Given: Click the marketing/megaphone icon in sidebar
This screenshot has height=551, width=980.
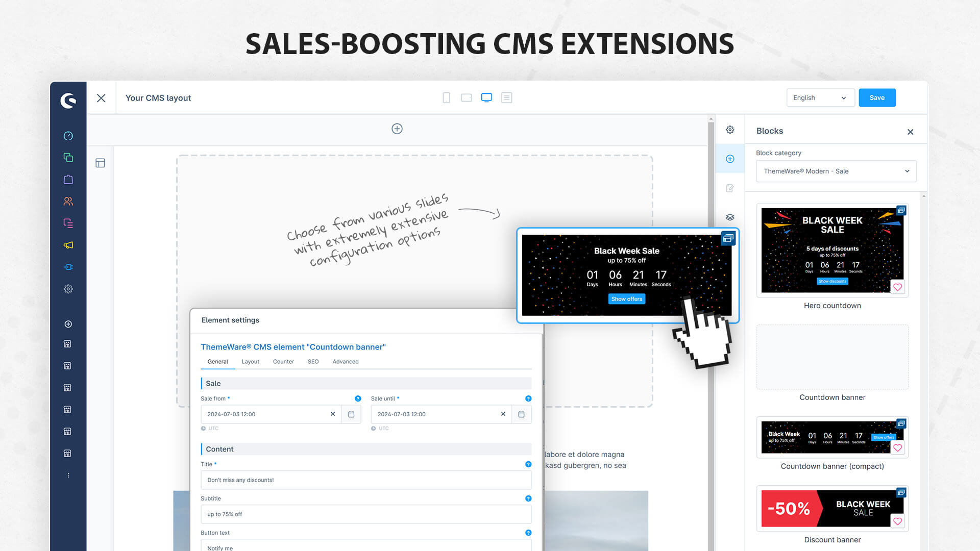Looking at the screenshot, I should 68,244.
